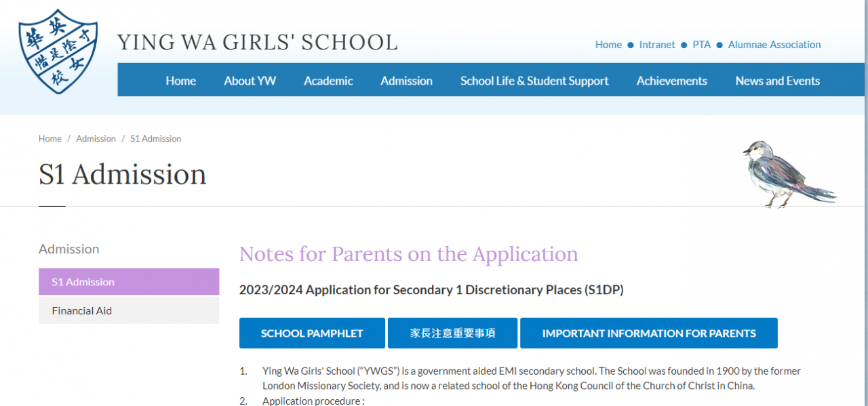868x406 pixels.
Task: Click the bird illustration
Action: click(789, 174)
